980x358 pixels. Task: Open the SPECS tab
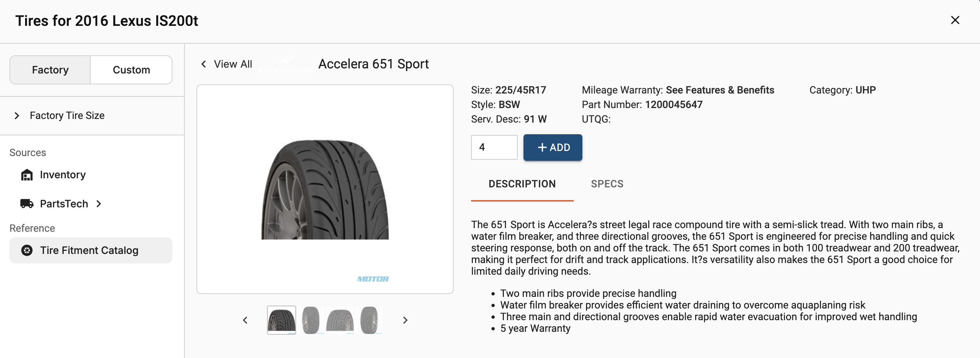607,184
